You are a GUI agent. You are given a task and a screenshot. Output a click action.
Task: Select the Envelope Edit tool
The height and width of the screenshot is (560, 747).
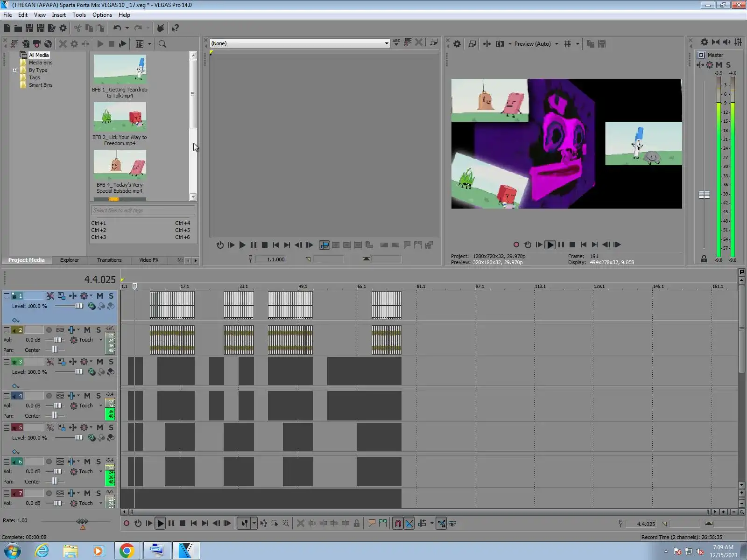(264, 524)
